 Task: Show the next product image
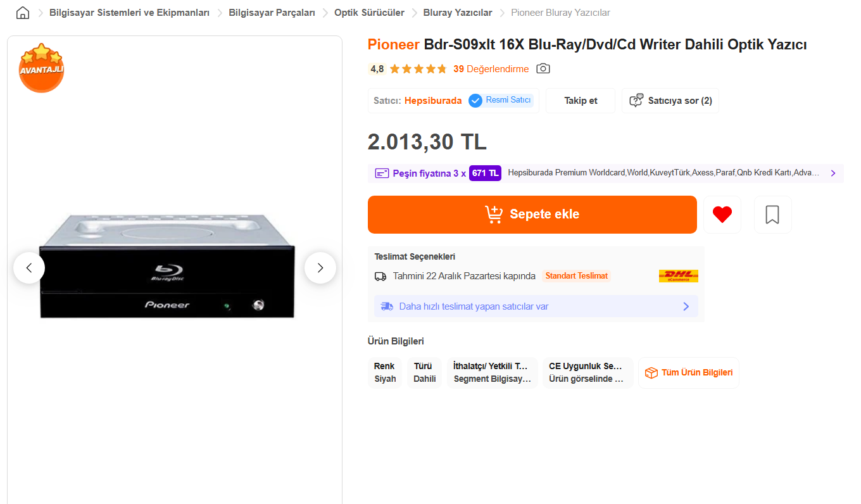(x=320, y=268)
